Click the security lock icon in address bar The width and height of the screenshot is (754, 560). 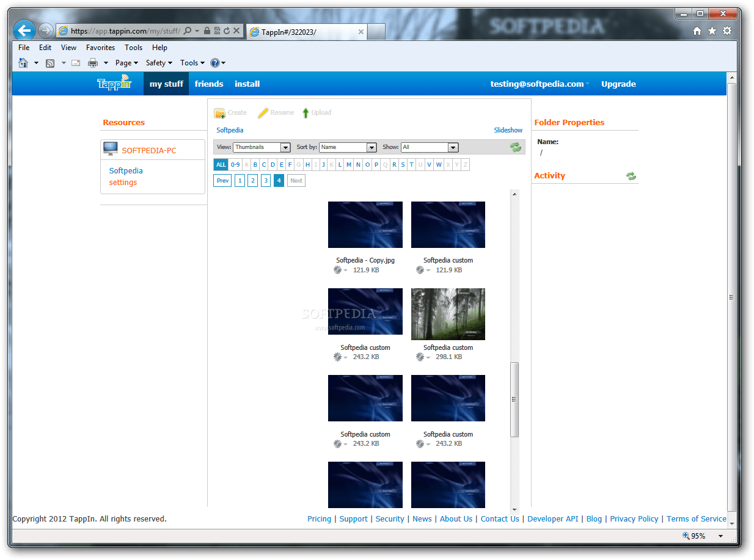[207, 31]
